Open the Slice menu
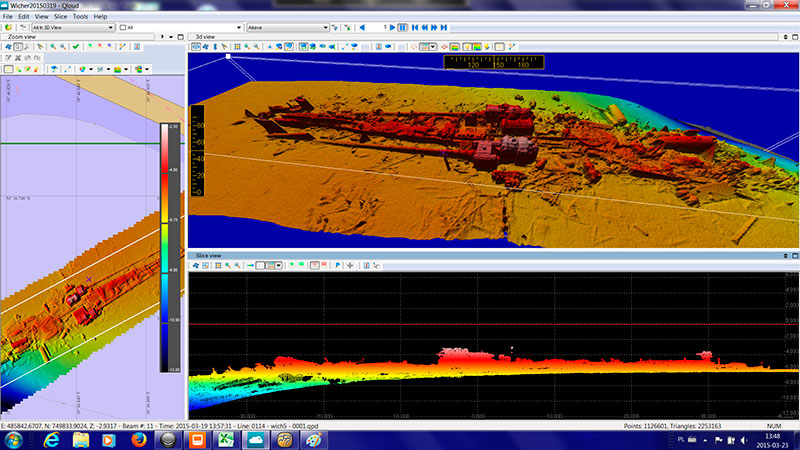The width and height of the screenshot is (800, 450). tap(58, 17)
